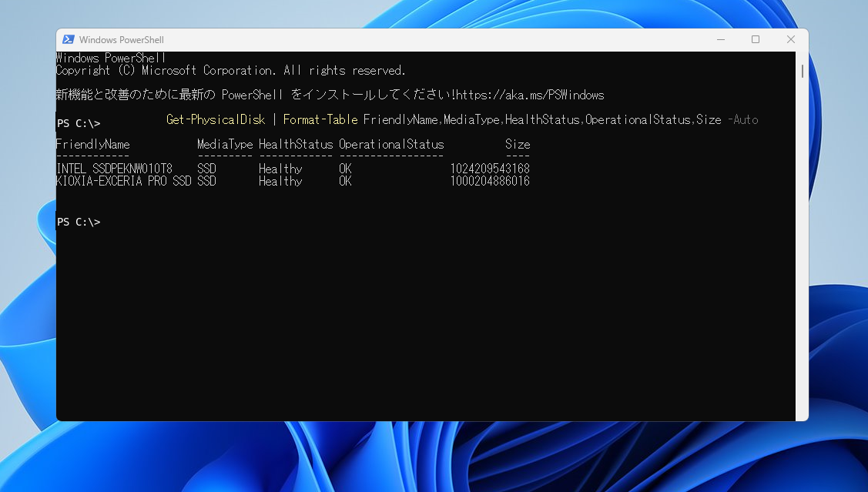Viewport: 868px width, 492px height.
Task: Maximize the Windows PowerShell window
Action: 755,39
